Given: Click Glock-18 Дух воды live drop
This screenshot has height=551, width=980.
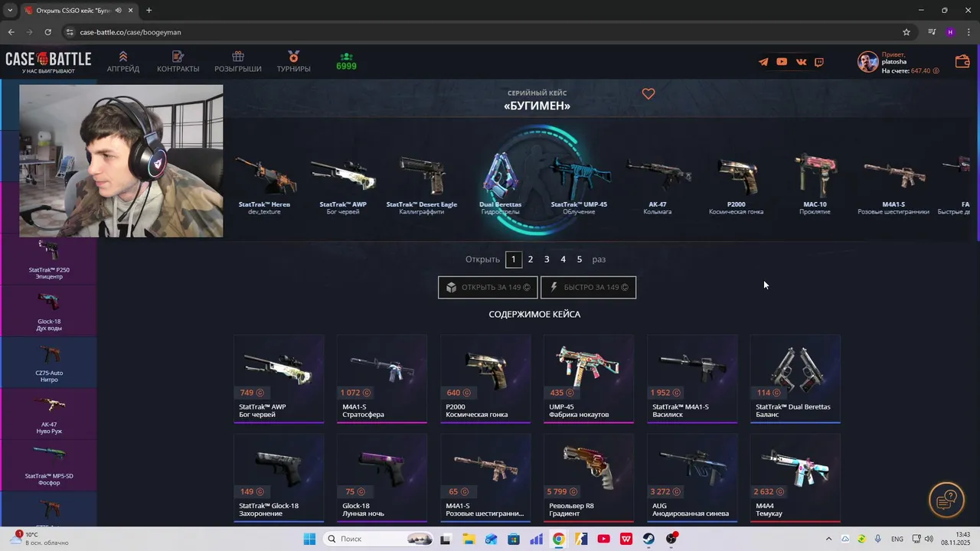Looking at the screenshot, I should click(x=49, y=311).
